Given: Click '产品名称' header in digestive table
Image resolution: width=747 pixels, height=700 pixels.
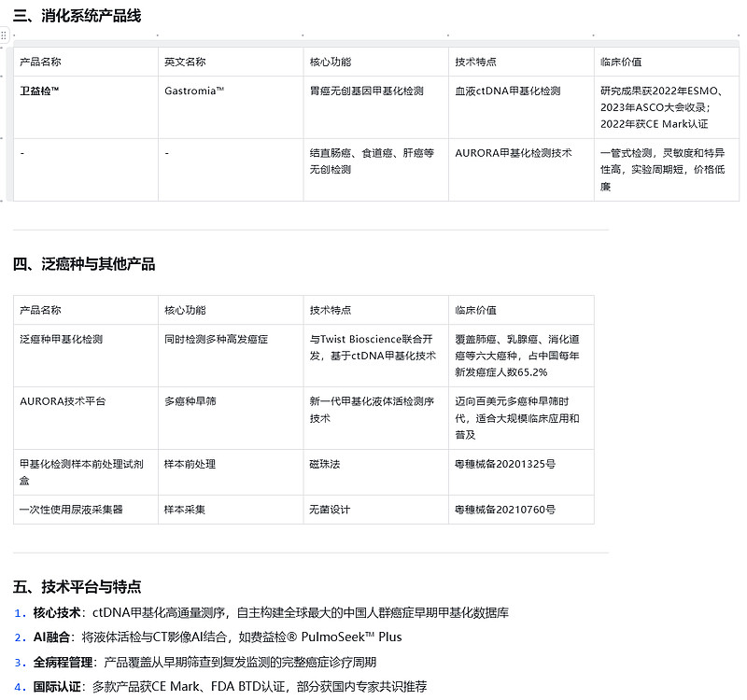Looking at the screenshot, I should click(x=86, y=62).
